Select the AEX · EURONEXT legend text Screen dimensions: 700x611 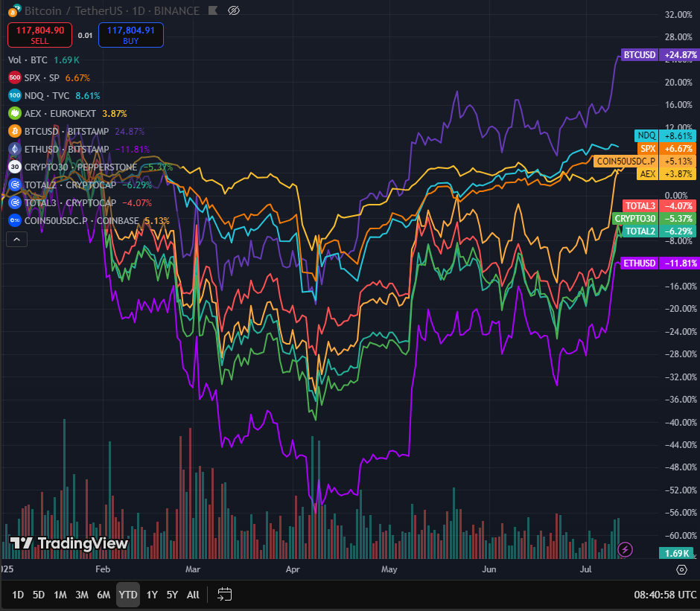pyautogui.click(x=60, y=113)
